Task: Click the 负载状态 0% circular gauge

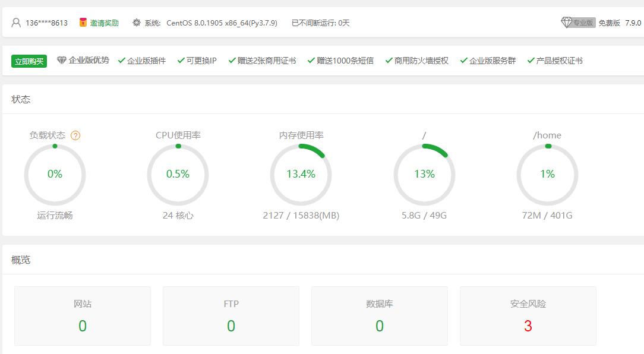Action: tap(55, 174)
